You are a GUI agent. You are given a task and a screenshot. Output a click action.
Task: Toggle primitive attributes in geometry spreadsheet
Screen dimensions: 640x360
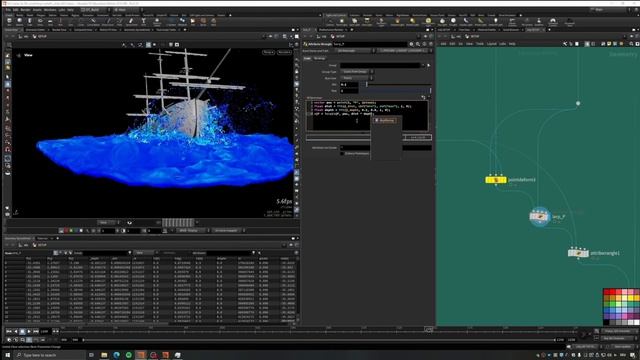(x=65, y=253)
